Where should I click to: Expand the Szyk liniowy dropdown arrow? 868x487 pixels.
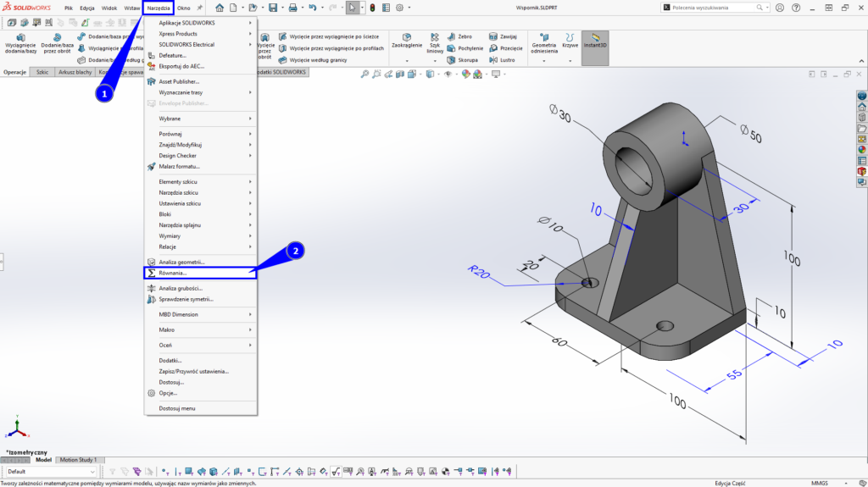click(x=435, y=60)
